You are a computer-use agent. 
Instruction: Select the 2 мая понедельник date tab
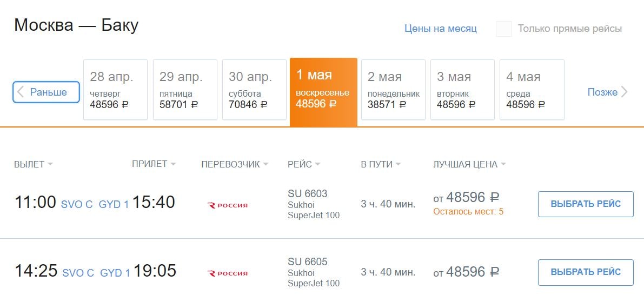[393, 90]
